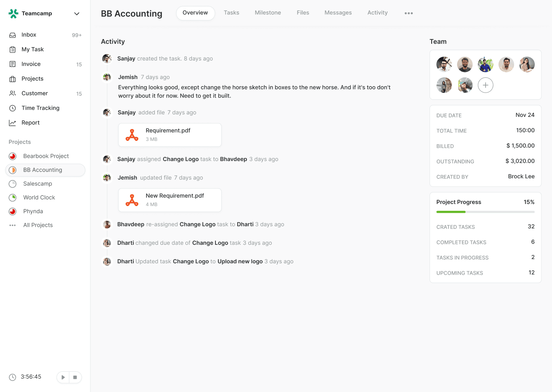Click the Customer sidebar icon
The height and width of the screenshot is (392, 552).
point(13,93)
